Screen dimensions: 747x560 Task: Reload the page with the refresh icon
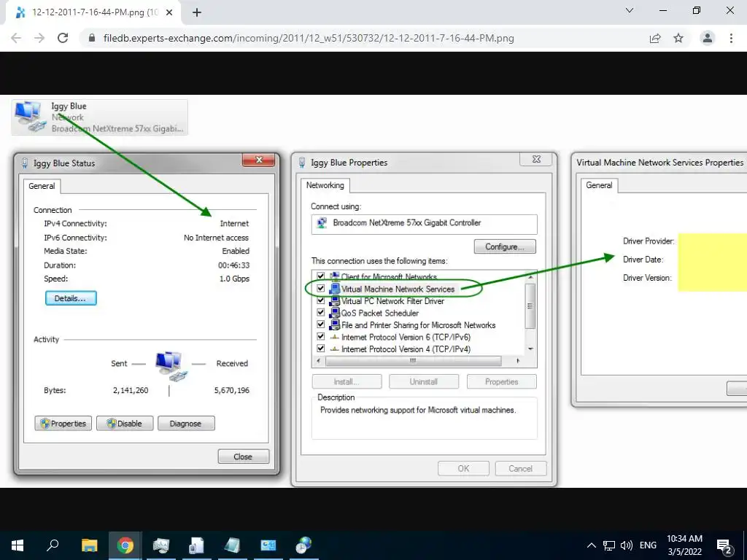point(63,38)
